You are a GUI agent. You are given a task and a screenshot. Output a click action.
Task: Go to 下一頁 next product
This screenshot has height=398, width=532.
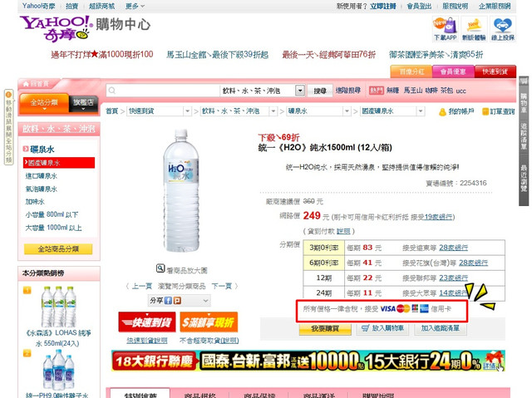pos(222,286)
